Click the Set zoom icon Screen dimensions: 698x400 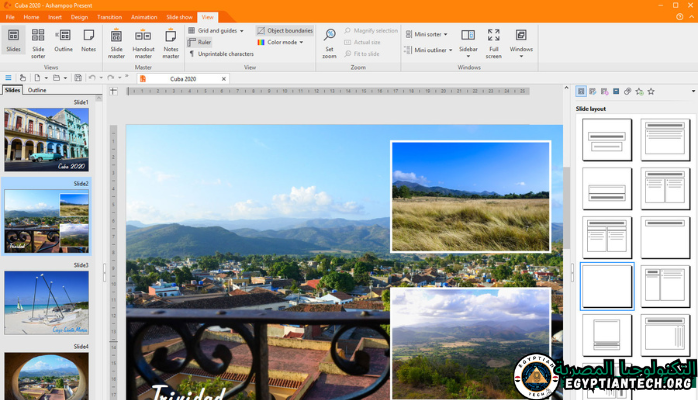[329, 40]
